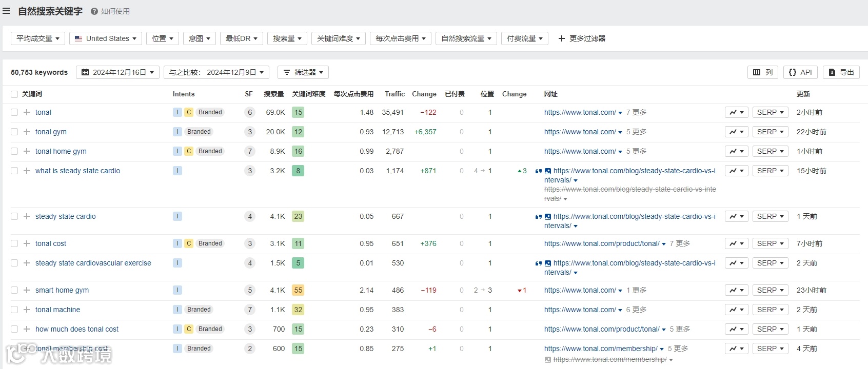The height and width of the screenshot is (369, 868).
Task: Expand the 意图 filter dropdown
Action: click(200, 38)
